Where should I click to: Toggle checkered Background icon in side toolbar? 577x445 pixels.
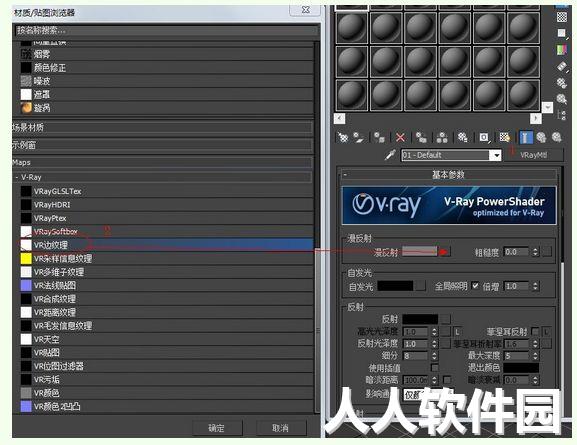(562, 17)
